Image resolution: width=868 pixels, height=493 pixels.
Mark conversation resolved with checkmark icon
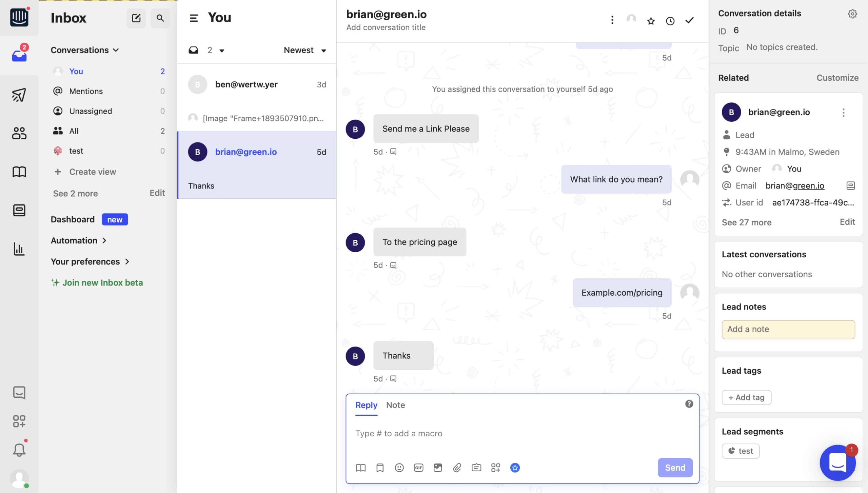[x=690, y=20]
